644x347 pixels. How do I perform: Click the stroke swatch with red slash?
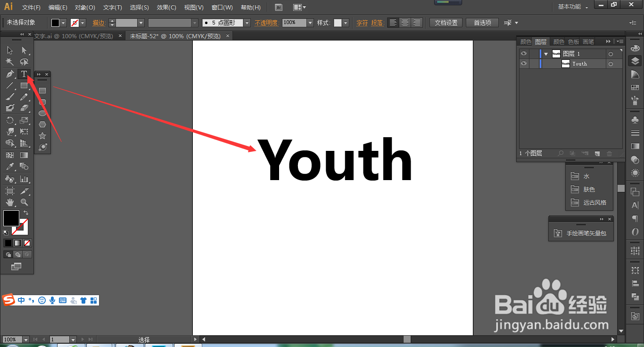click(20, 227)
